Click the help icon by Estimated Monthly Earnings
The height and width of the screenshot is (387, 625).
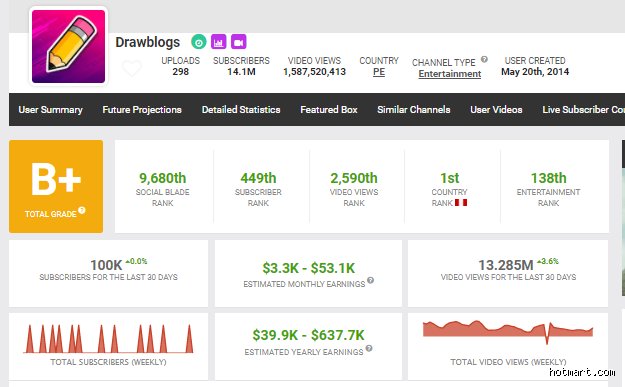pyautogui.click(x=371, y=280)
